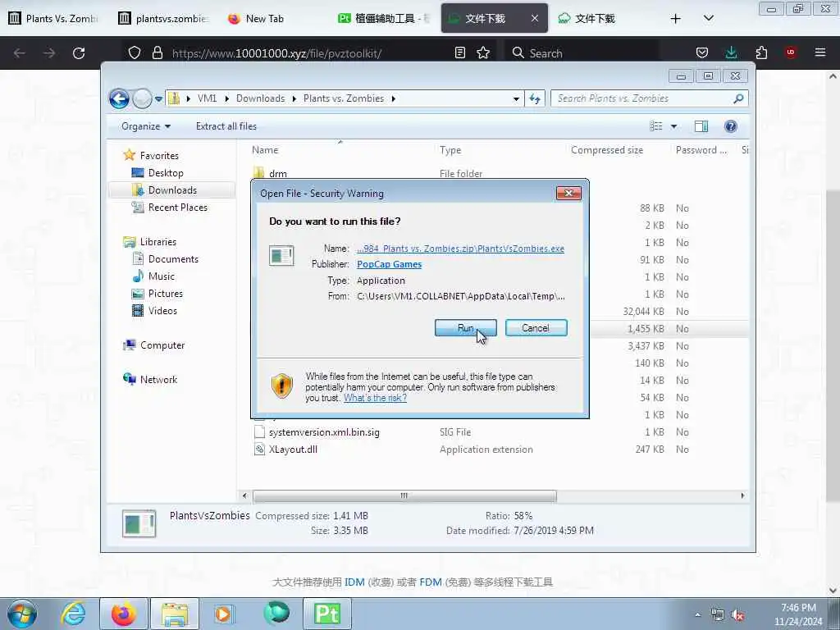Screen dimensions: 840x630
Task: Launch Internet Explorer from taskbar
Action: click(73, 614)
